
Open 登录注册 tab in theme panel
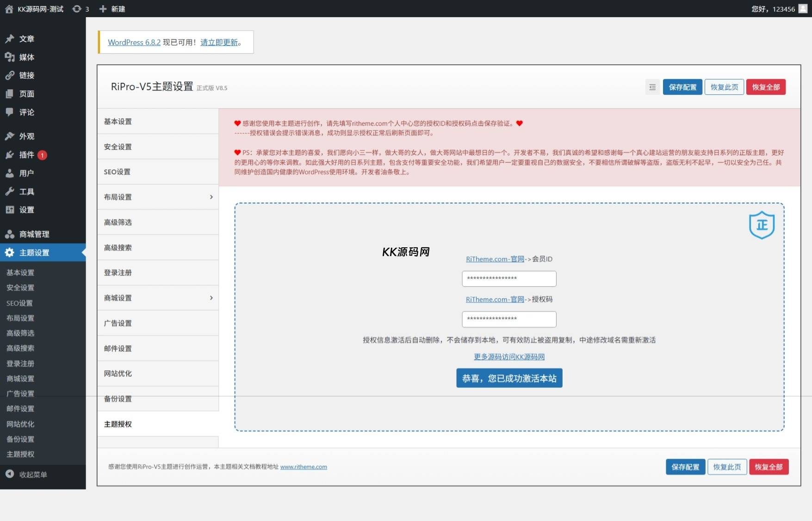pos(158,273)
